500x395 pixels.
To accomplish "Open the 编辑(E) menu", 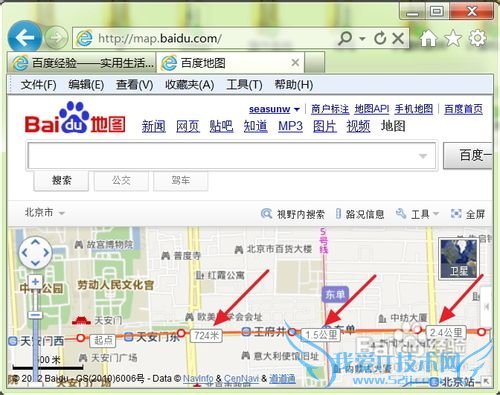I will tap(86, 85).
